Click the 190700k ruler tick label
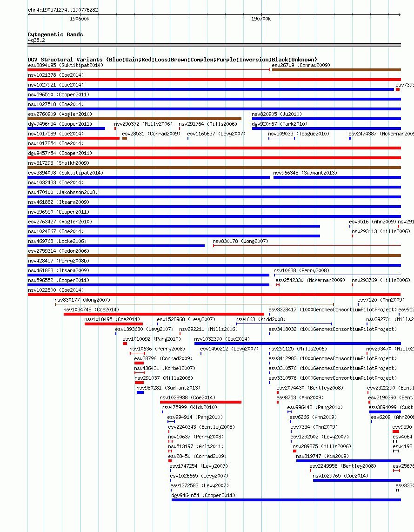Viewport: 414px width, 532px height. click(261, 19)
